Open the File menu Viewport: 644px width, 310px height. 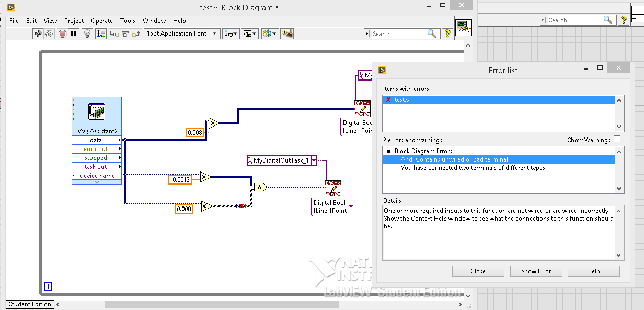[x=14, y=21]
